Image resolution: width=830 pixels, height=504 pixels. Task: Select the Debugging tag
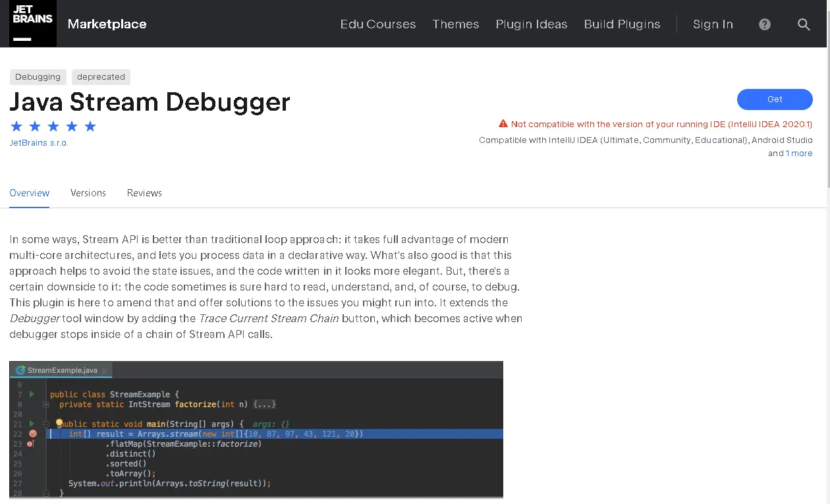pos(38,77)
